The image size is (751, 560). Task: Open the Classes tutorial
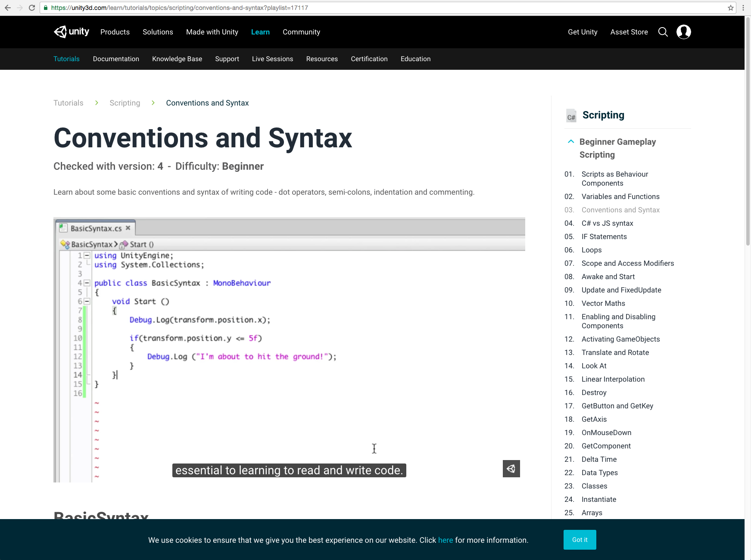tap(594, 486)
